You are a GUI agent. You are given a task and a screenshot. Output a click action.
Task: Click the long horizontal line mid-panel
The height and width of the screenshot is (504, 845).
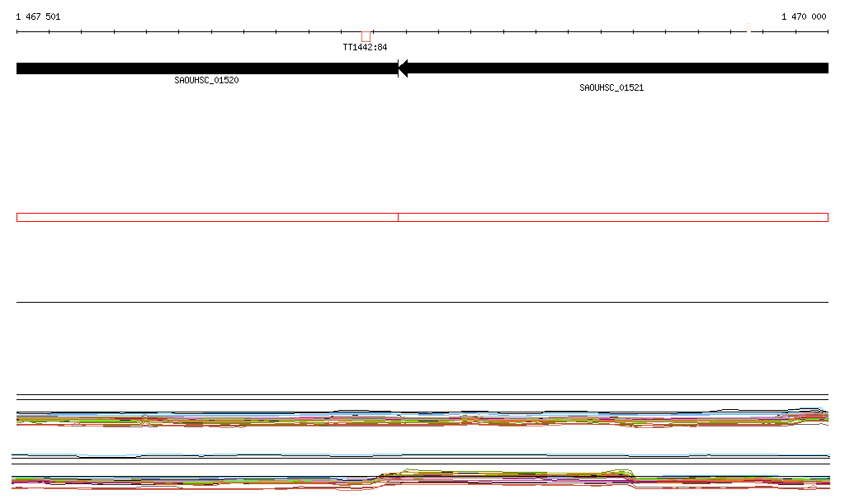(x=422, y=303)
